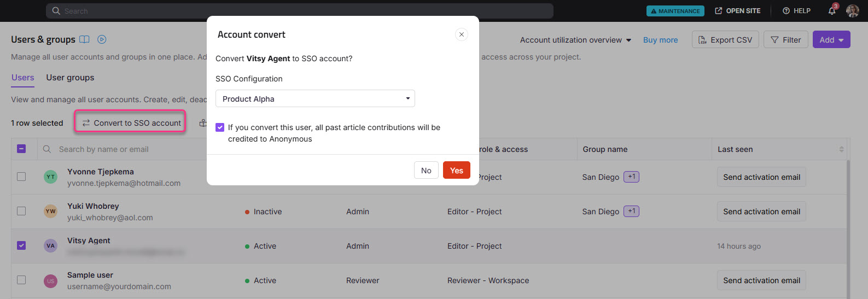Click the Buy more link

[660, 40]
